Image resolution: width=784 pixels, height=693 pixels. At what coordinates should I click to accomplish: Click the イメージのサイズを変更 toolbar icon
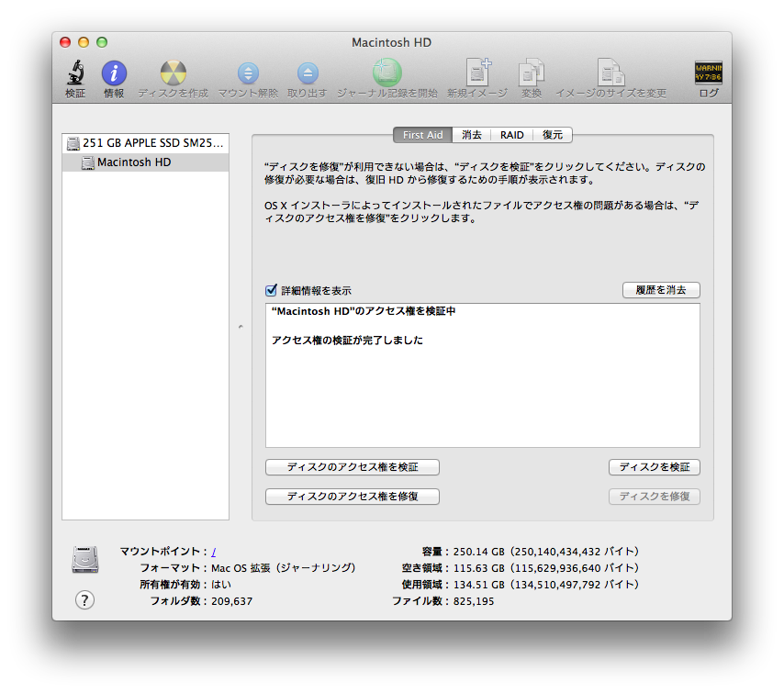click(x=611, y=73)
